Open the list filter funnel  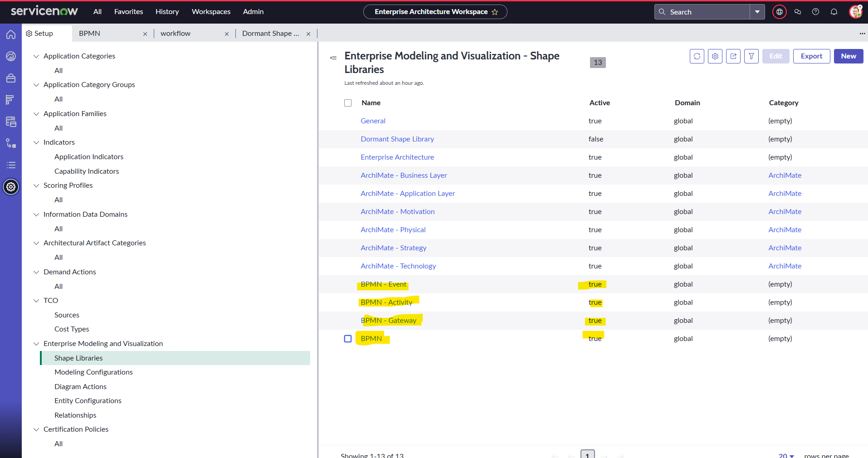(751, 56)
